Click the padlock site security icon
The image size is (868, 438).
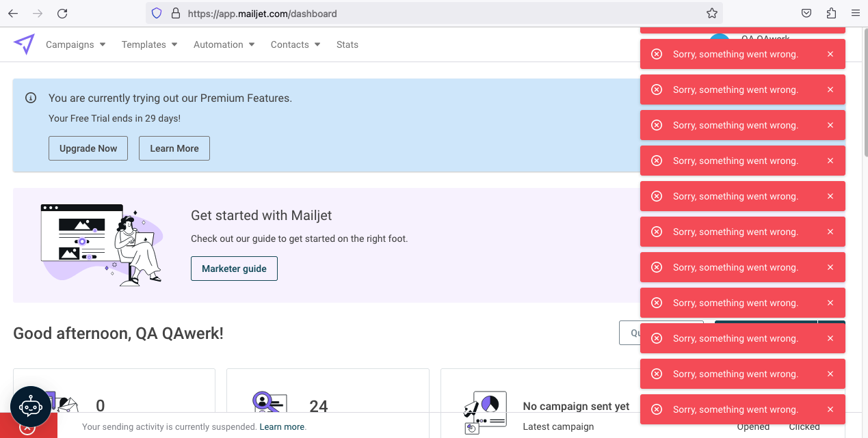(x=175, y=13)
